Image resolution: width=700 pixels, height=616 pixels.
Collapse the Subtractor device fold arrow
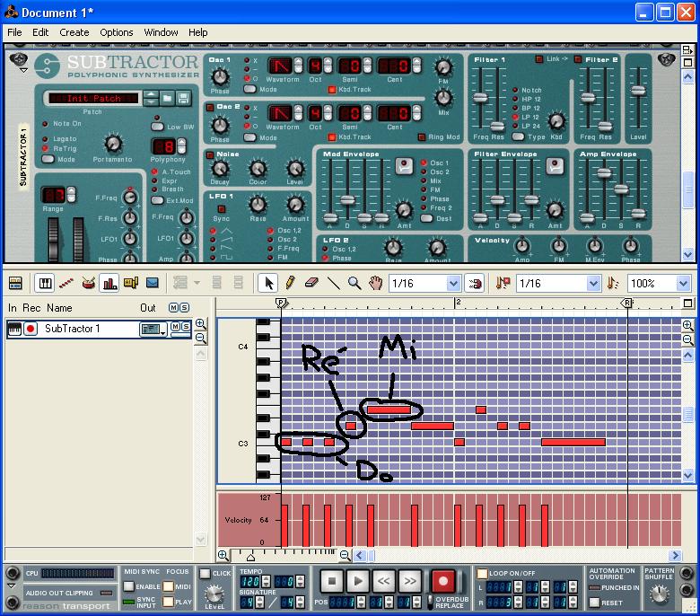pos(23,71)
